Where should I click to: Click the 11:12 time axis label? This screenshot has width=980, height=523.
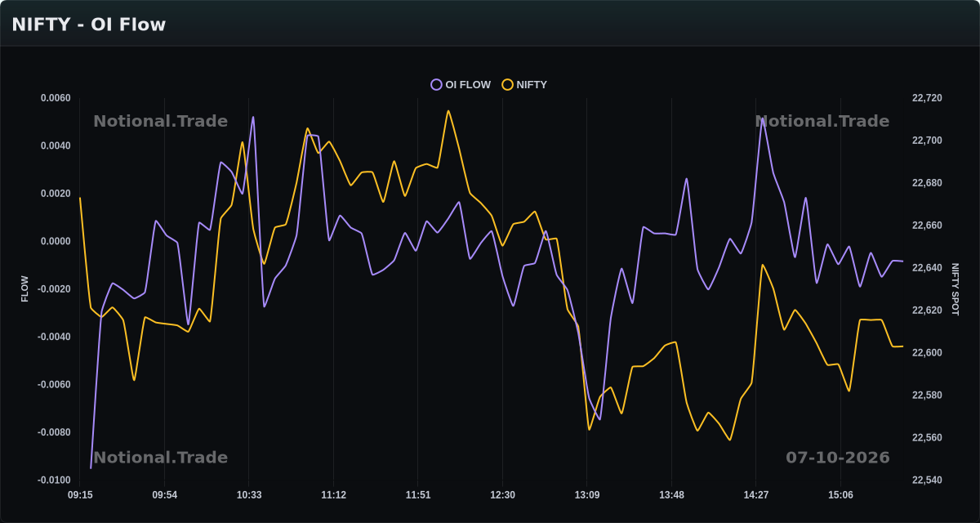(333, 495)
